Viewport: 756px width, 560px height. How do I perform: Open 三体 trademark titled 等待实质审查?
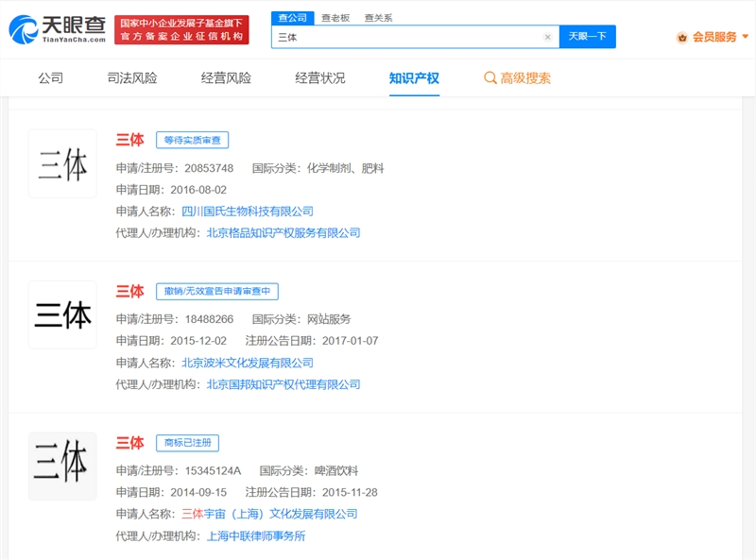click(129, 140)
